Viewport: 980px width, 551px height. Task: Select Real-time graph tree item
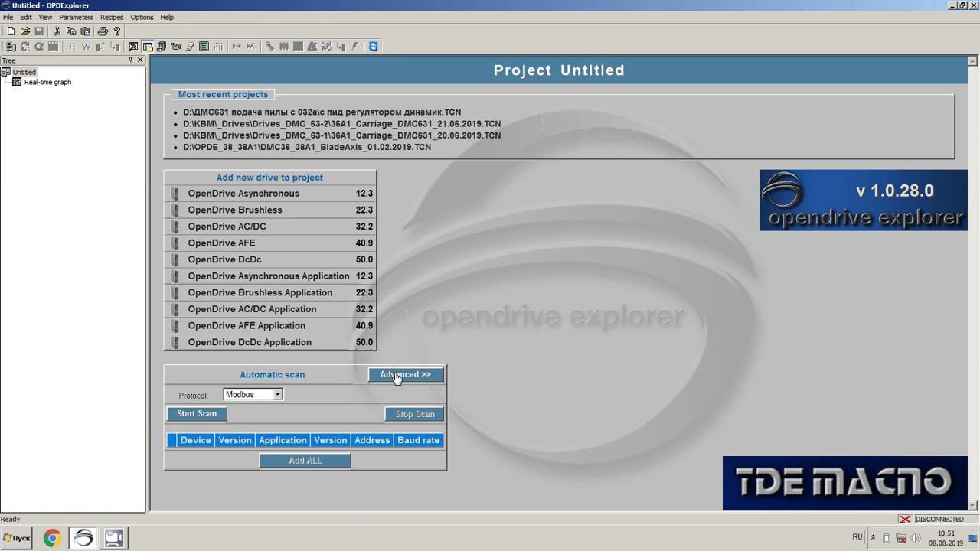(x=47, y=82)
